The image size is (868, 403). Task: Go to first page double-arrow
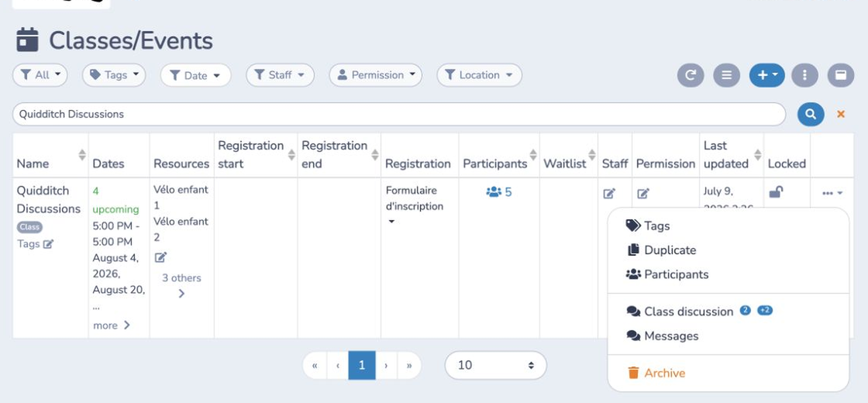[315, 365]
